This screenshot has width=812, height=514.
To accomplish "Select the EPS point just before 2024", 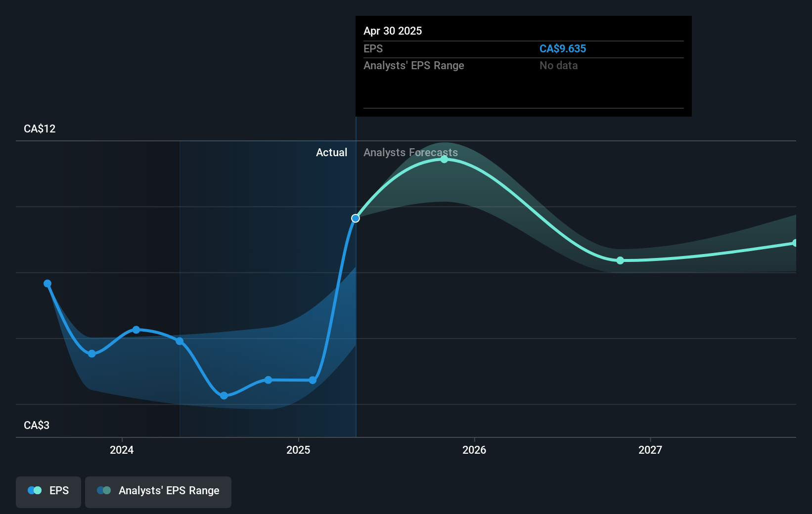I will (x=92, y=353).
